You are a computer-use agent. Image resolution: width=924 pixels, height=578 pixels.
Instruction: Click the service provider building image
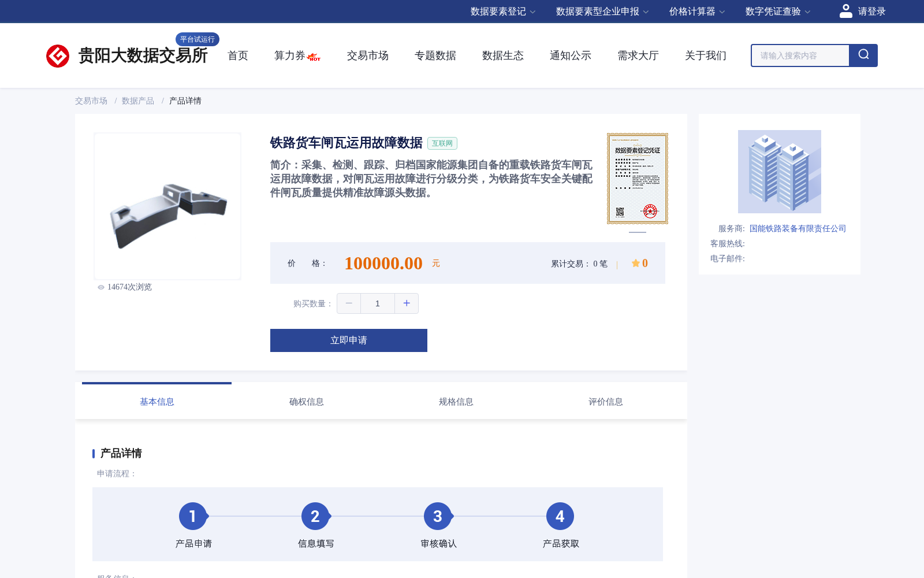click(x=780, y=172)
